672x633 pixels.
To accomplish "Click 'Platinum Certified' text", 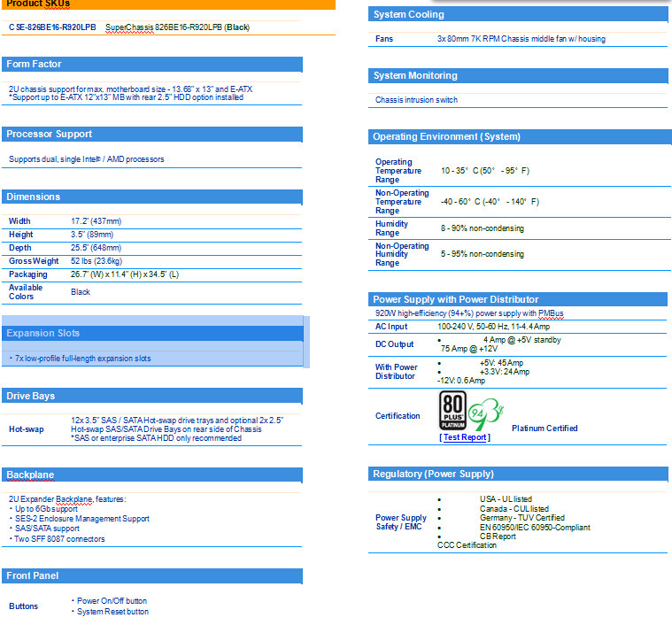I will point(545,428).
